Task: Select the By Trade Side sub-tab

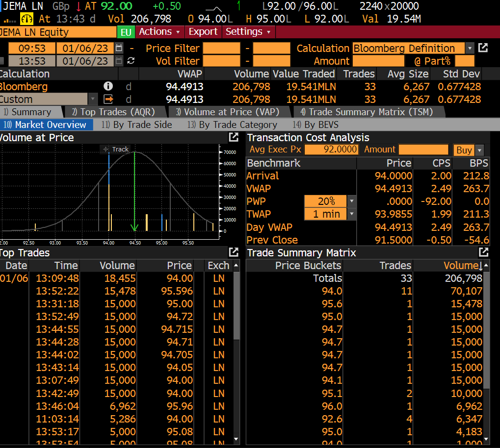Action: click(136, 124)
